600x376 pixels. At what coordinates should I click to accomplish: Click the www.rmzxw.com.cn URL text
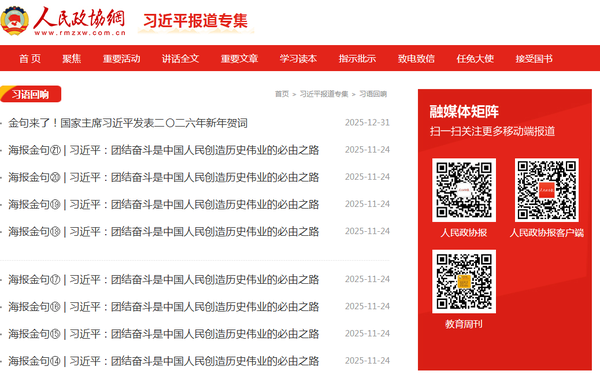80,33
